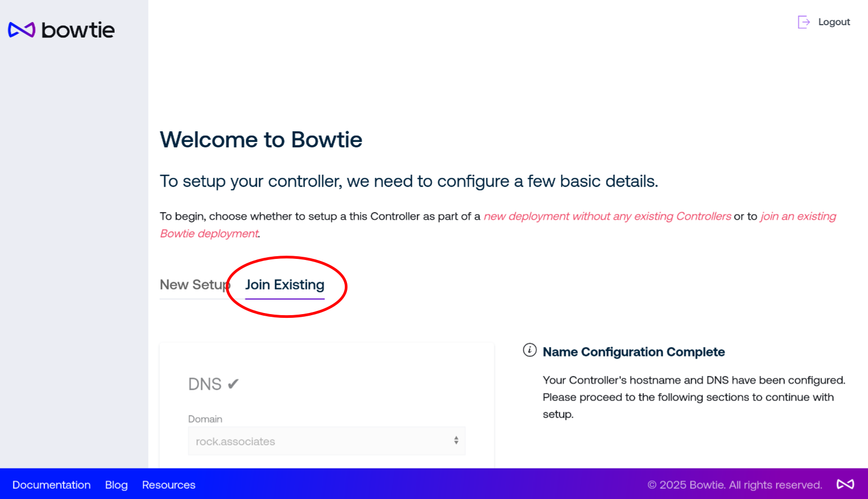Expand the rock.associates domain selector

point(327,441)
